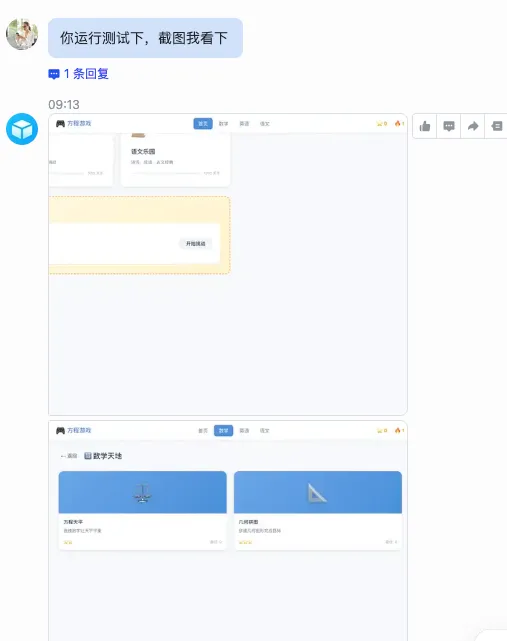Click the left-pointing tag icon with lines
Image resolution: width=507 pixels, height=641 pixels.
point(497,126)
